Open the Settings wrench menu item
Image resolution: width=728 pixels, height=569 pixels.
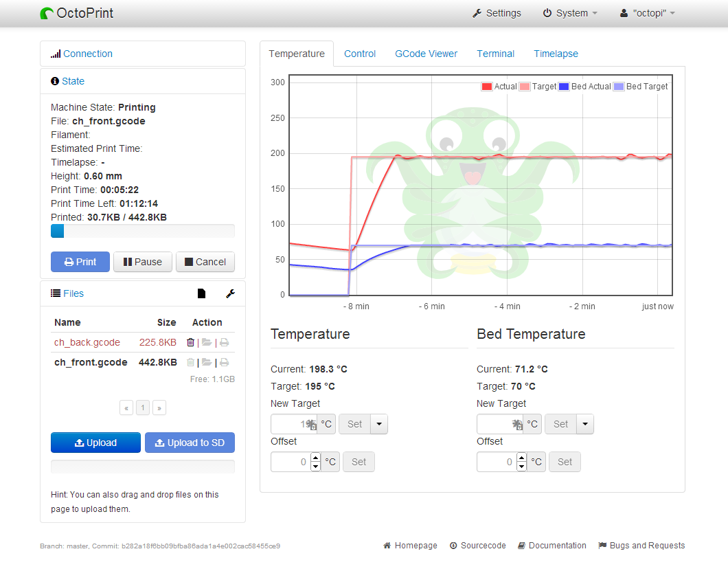(x=497, y=13)
